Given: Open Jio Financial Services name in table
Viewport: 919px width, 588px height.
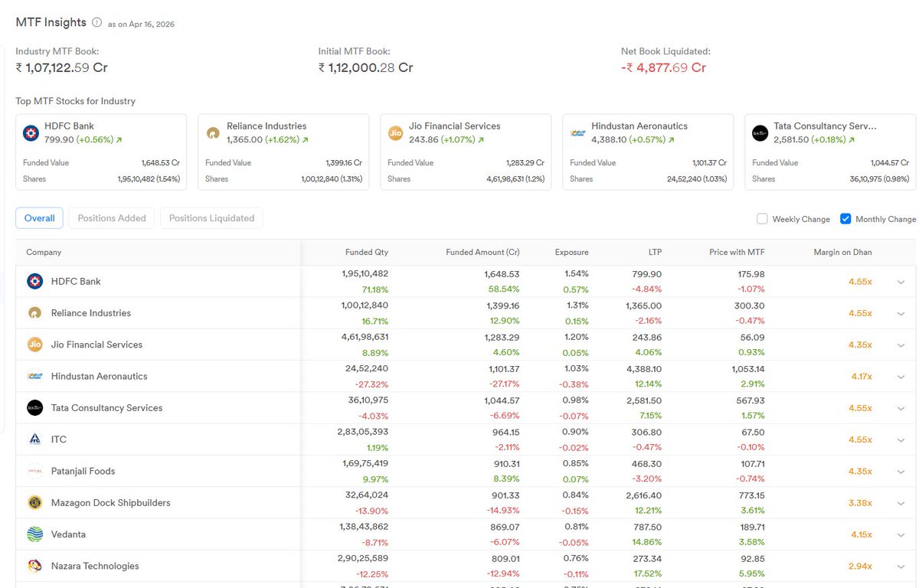Looking at the screenshot, I should pos(96,345).
